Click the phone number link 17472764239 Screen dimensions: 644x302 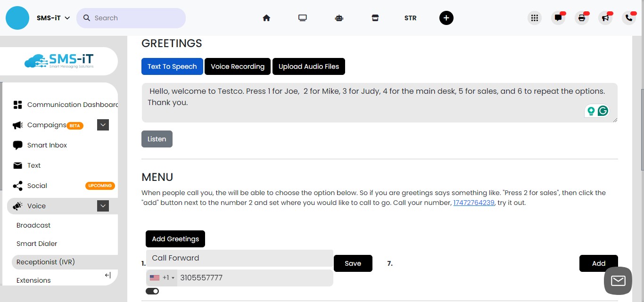click(473, 203)
